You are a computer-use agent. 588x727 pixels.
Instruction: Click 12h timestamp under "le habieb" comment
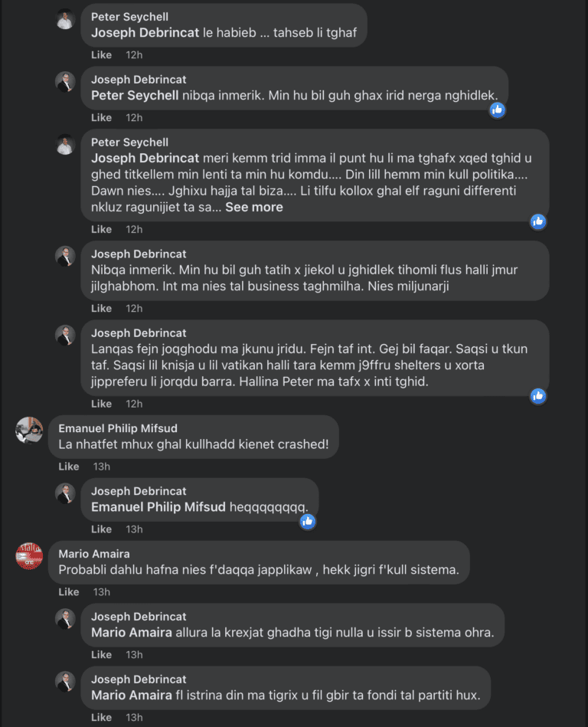[x=134, y=55]
